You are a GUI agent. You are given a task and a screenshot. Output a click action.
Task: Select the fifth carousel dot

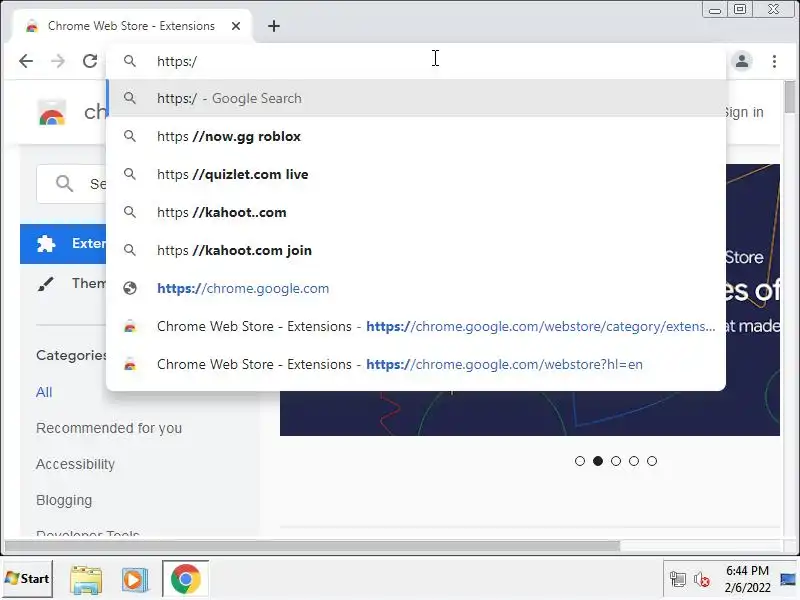point(652,461)
